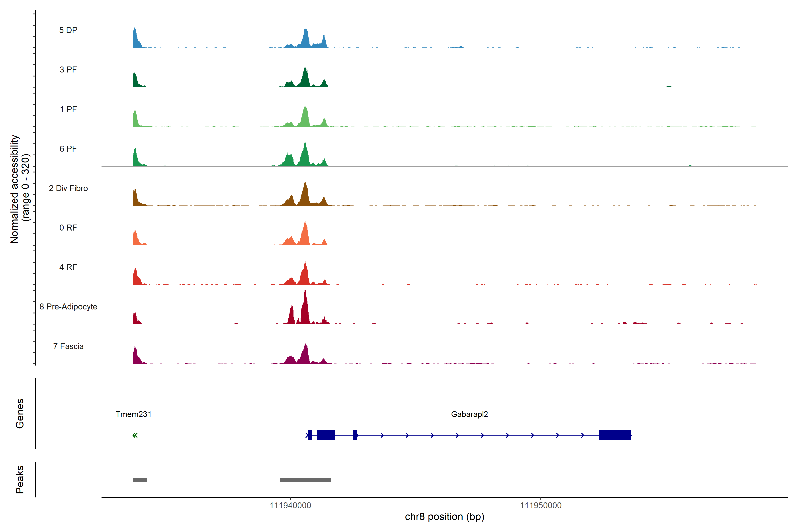Click the 2 Div Fibro track label
Viewport: 798px width, 532px height.
(68, 188)
